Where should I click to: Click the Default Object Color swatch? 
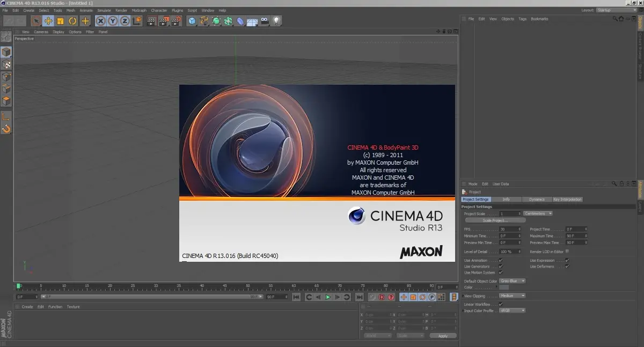coord(504,287)
